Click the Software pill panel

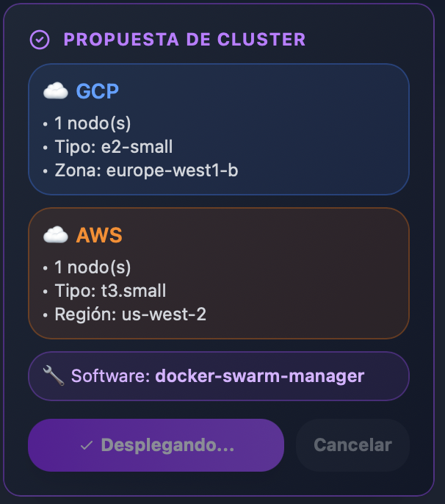coord(219,376)
